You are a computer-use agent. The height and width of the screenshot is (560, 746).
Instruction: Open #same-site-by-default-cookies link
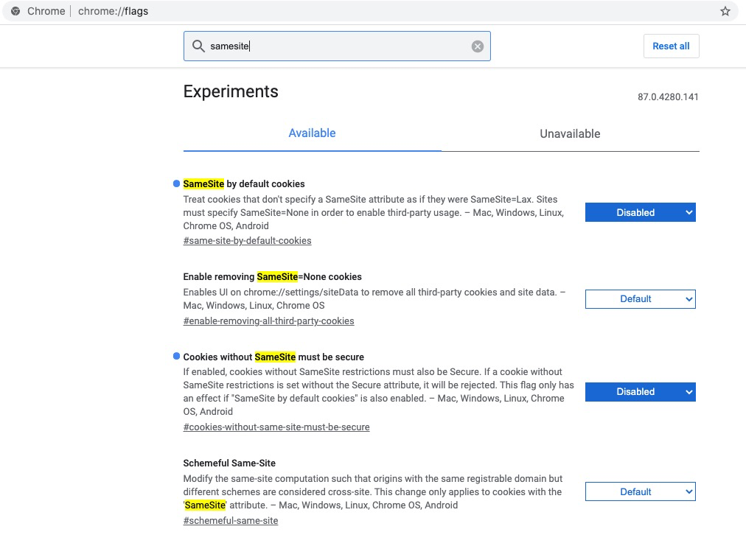tap(247, 241)
